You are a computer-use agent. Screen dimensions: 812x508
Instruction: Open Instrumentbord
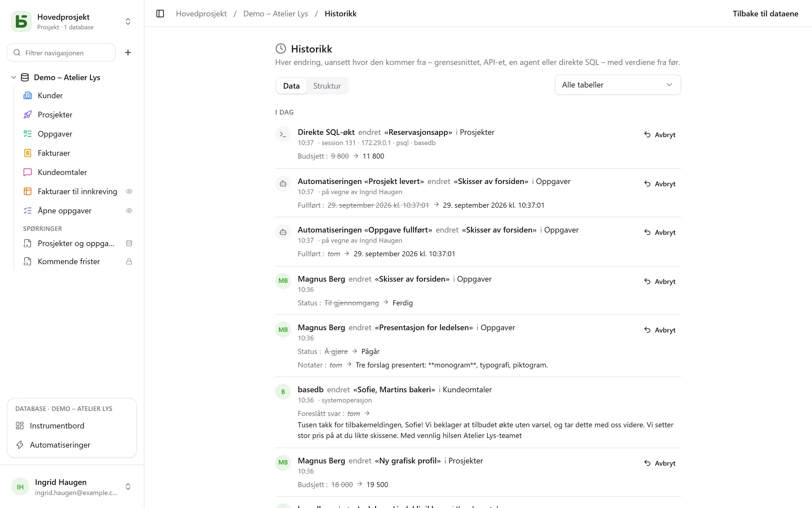click(x=57, y=426)
